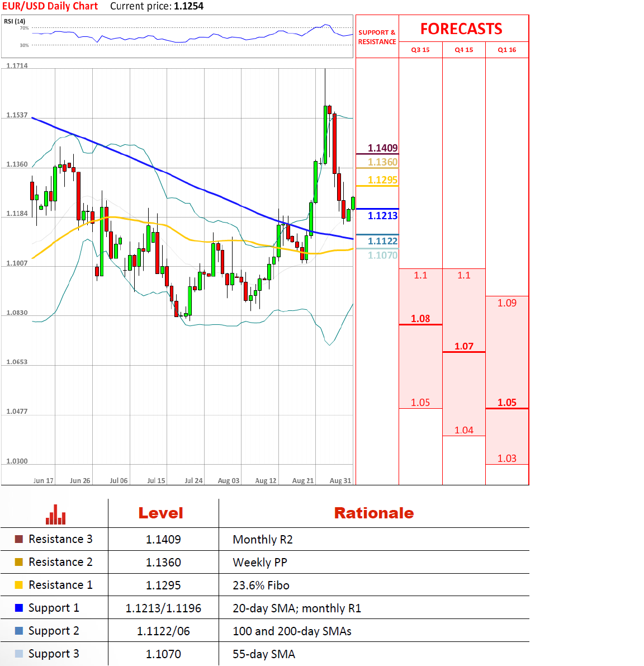Select the Resistance 1 yellow swatch
Screen dimensions: 644x666
[18, 585]
